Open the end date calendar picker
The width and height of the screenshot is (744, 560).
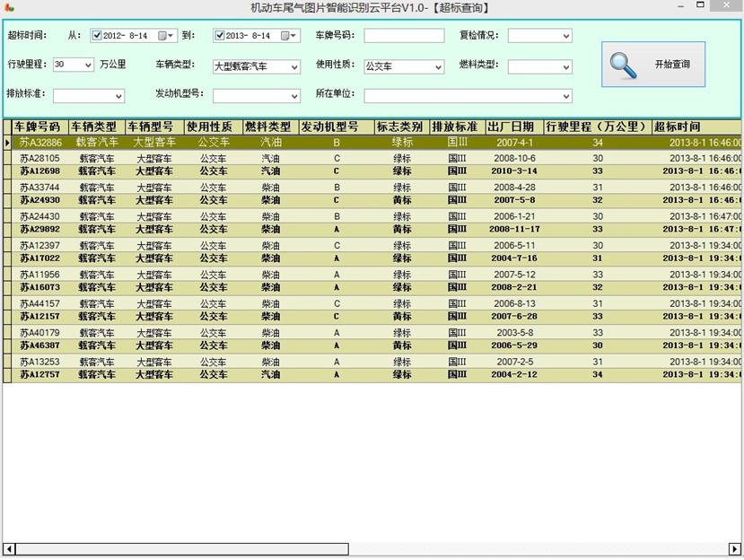tap(289, 36)
